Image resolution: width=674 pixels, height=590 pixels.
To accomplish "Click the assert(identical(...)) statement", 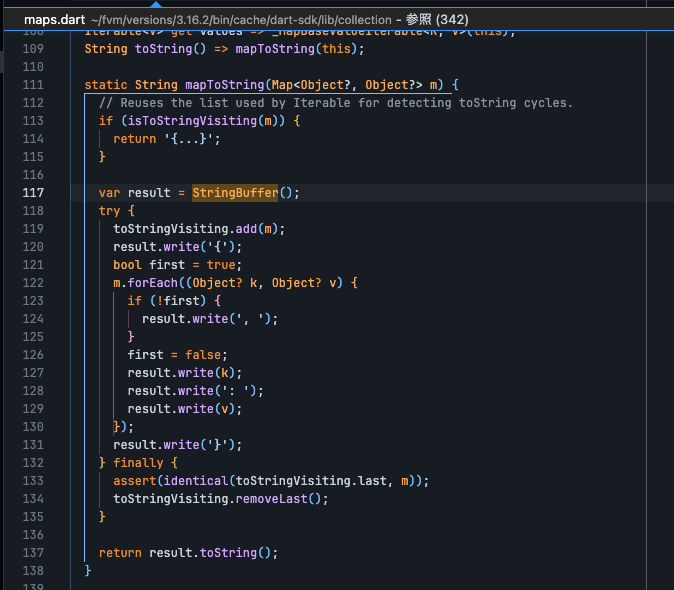I will (x=271, y=481).
